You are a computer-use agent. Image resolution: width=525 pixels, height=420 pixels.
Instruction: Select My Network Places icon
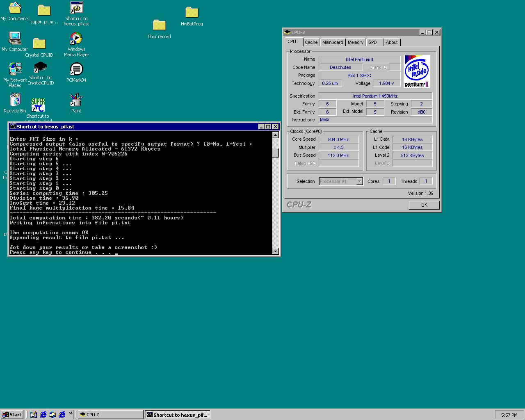coord(15,75)
